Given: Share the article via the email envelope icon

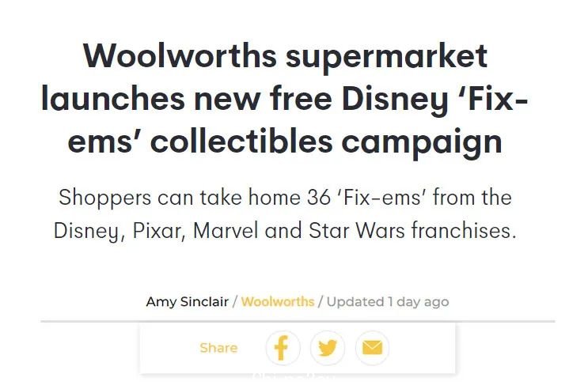Looking at the screenshot, I should click(373, 348).
